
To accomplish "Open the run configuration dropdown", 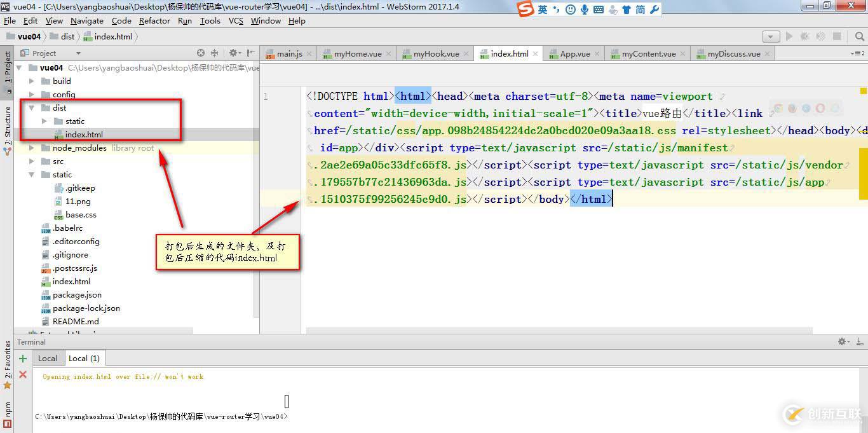I will 771,37.
